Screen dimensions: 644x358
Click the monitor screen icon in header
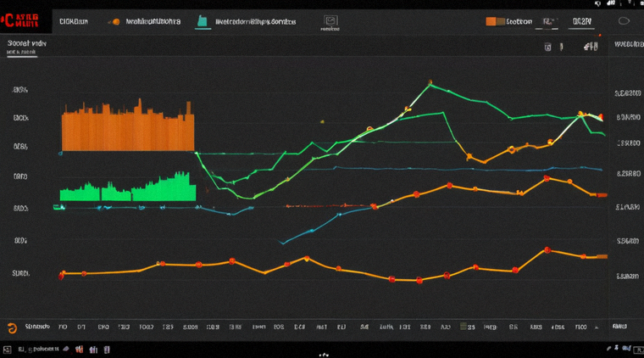(330, 20)
